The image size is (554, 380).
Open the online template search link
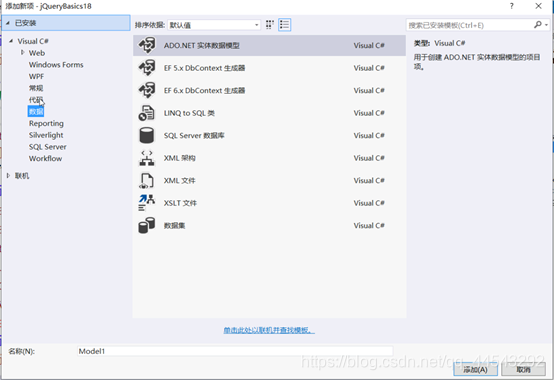click(x=269, y=330)
